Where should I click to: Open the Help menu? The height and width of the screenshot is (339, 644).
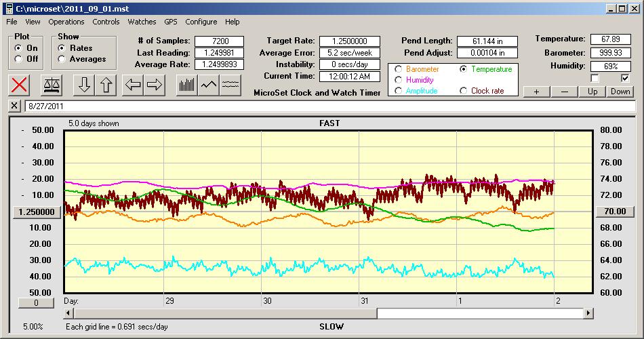coord(232,22)
